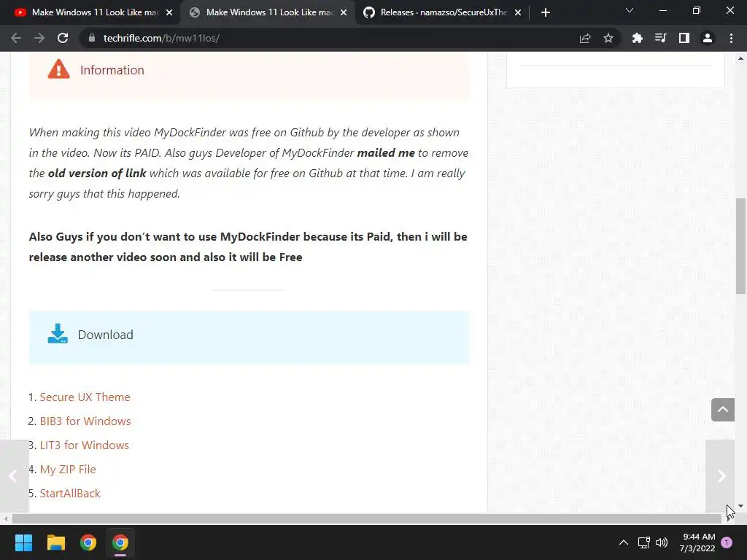Viewport: 747px width, 560px height.
Task: Close the techrifle tab
Action: click(x=344, y=12)
